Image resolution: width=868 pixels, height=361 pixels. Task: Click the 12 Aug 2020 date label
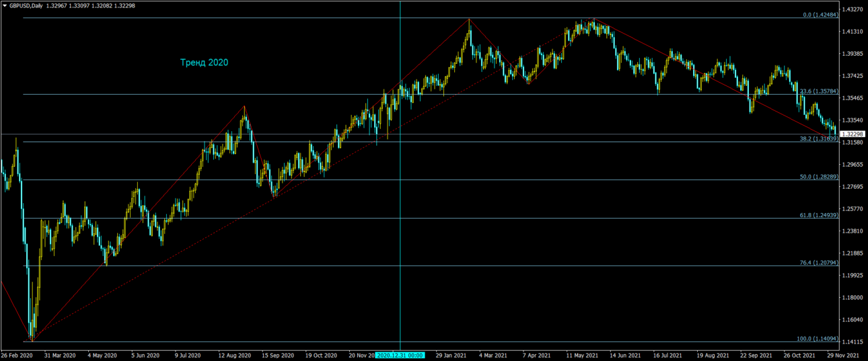click(234, 355)
